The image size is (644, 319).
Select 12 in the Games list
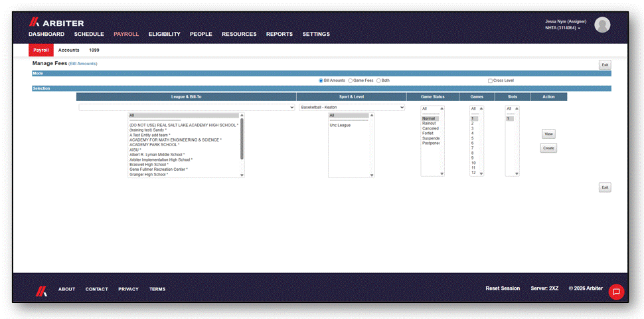[x=475, y=173]
